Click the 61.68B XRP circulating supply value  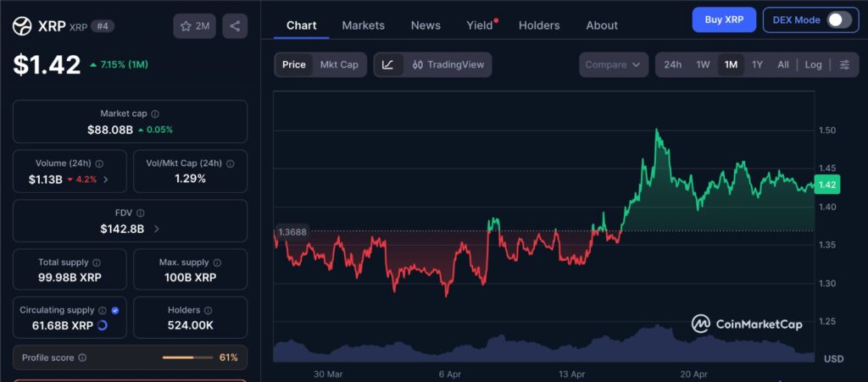click(x=63, y=325)
